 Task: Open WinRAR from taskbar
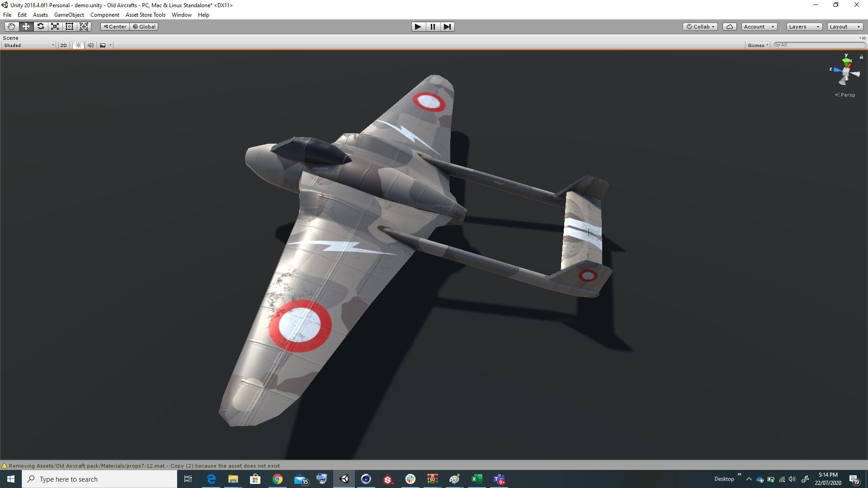433,479
